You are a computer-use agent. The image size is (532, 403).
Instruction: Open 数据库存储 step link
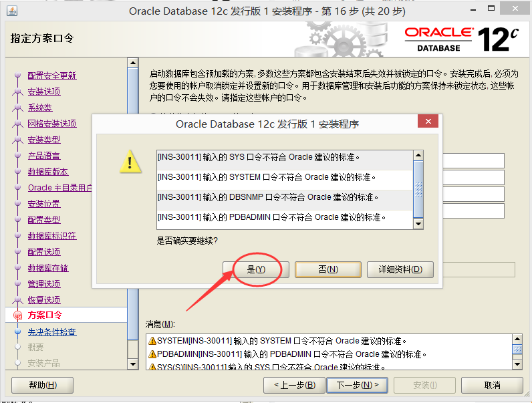click(48, 268)
